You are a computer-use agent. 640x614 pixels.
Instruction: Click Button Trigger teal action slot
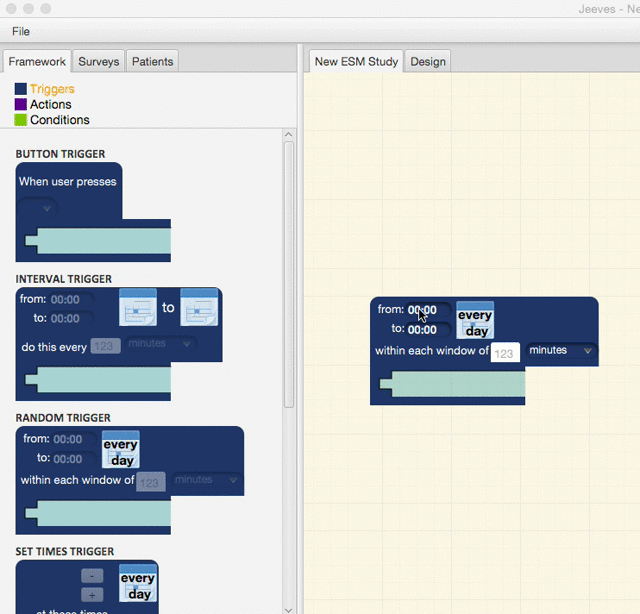(98, 241)
